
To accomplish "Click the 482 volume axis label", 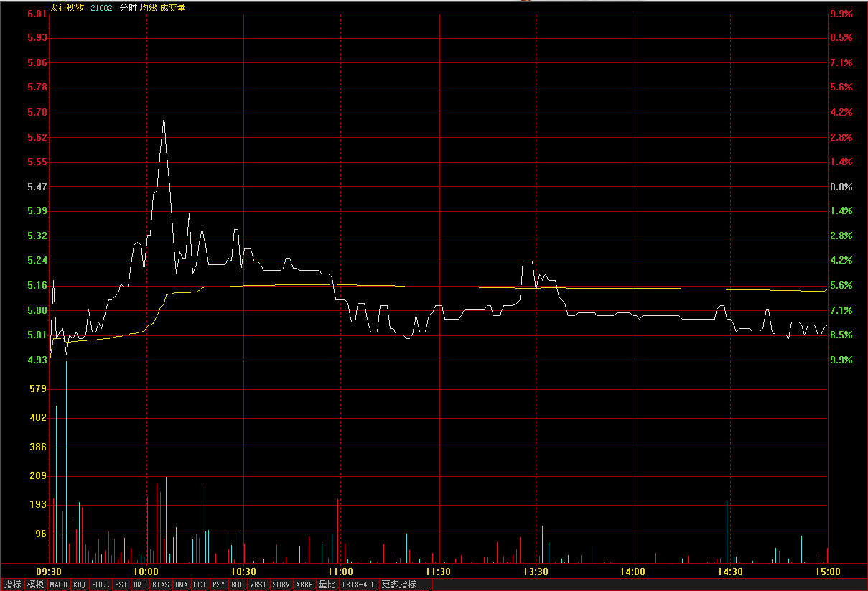I will pyautogui.click(x=39, y=417).
